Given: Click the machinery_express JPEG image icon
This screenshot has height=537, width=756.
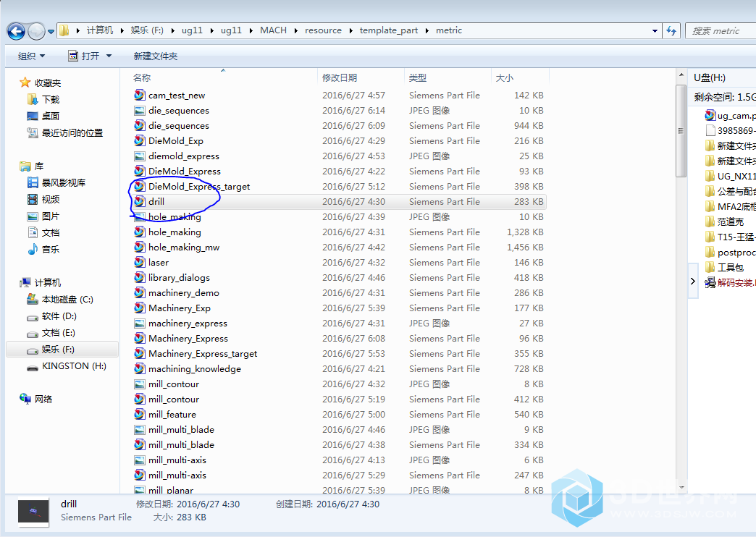Looking at the screenshot, I should click(139, 324).
